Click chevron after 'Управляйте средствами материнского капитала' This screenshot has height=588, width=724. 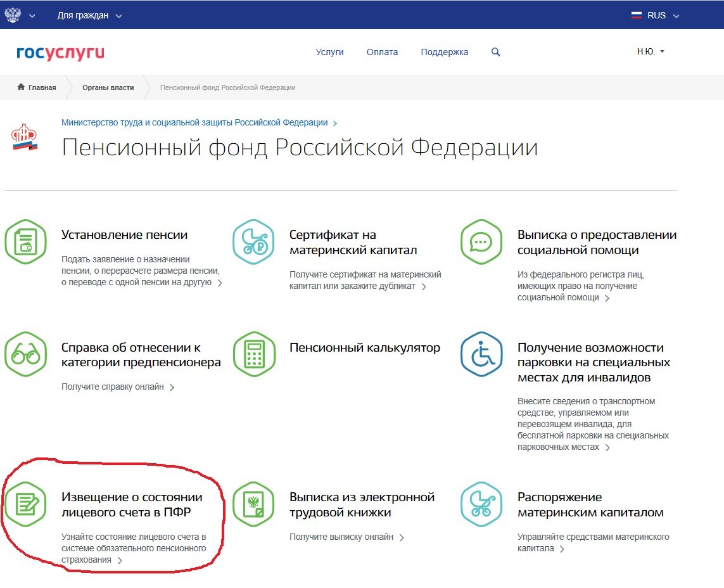click(x=561, y=549)
